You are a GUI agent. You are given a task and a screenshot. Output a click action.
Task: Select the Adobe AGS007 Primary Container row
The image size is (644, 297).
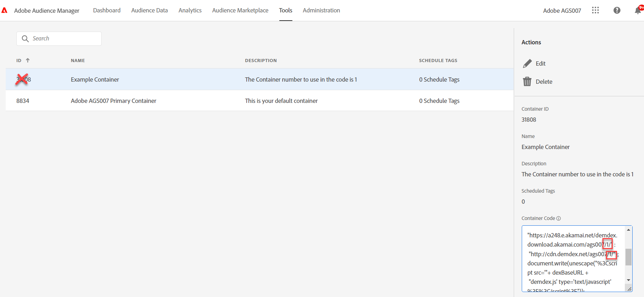(113, 101)
